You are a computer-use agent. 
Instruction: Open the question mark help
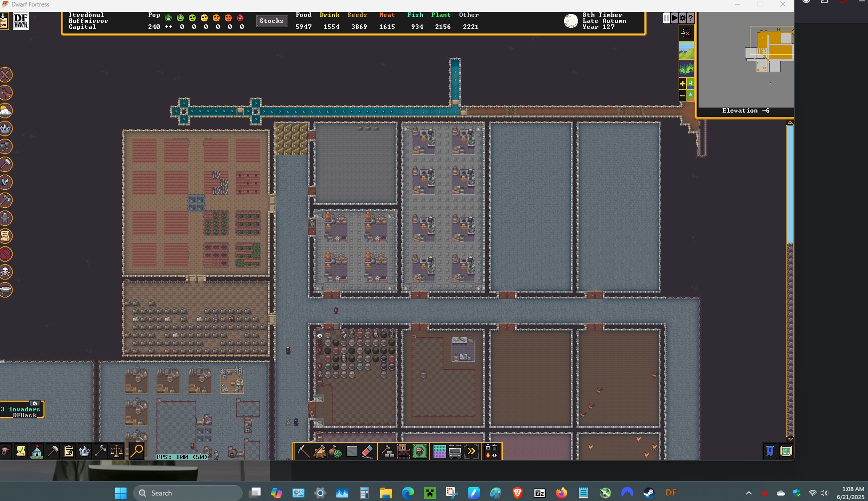pyautogui.click(x=691, y=18)
